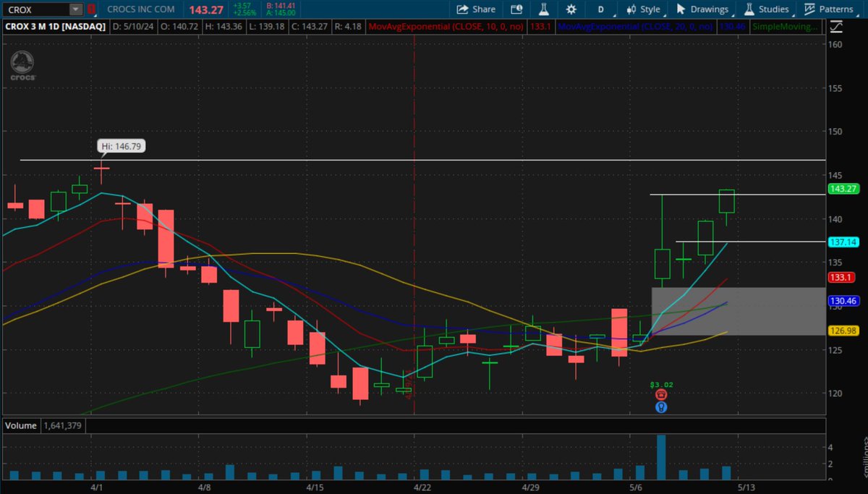
Task: Select the short horizontal line near 137.14
Action: (750, 242)
